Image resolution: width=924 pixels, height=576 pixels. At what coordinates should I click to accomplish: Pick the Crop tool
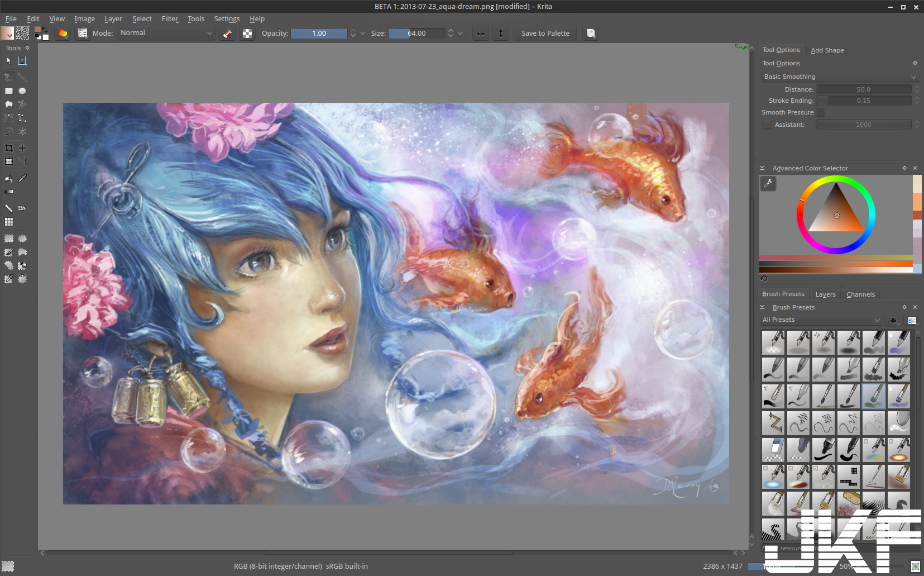[9, 148]
